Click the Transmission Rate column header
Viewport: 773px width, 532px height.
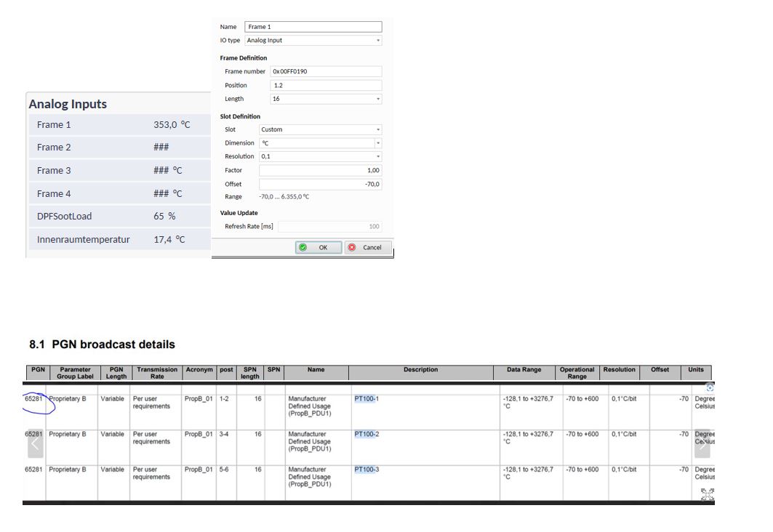(157, 373)
